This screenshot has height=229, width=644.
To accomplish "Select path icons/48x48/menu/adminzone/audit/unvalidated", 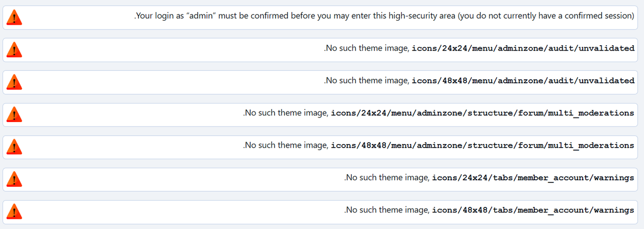I will [x=523, y=81].
